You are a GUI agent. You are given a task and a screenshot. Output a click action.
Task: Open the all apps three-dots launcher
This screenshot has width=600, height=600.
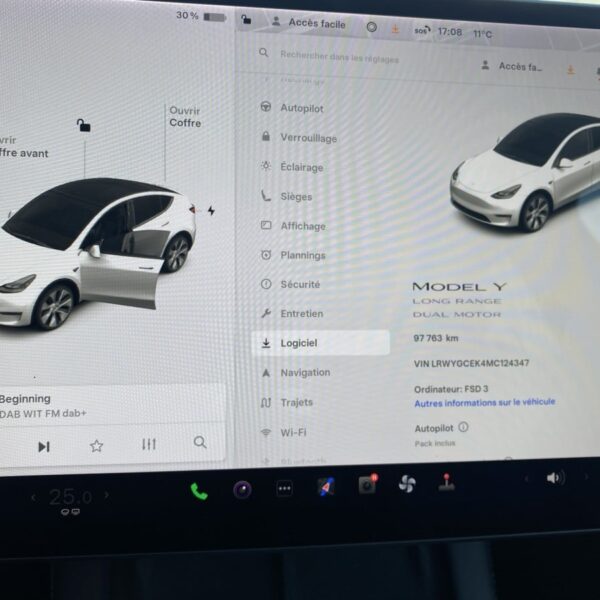(284, 488)
